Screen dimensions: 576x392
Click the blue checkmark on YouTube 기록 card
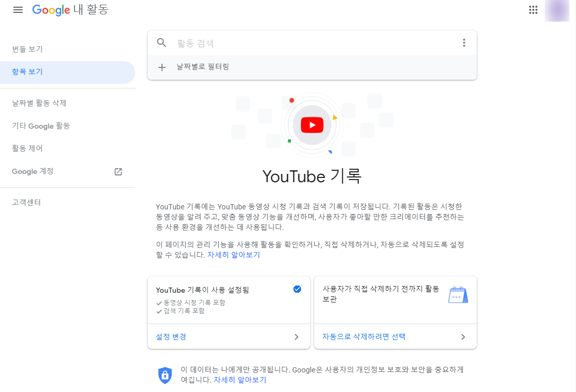(297, 289)
